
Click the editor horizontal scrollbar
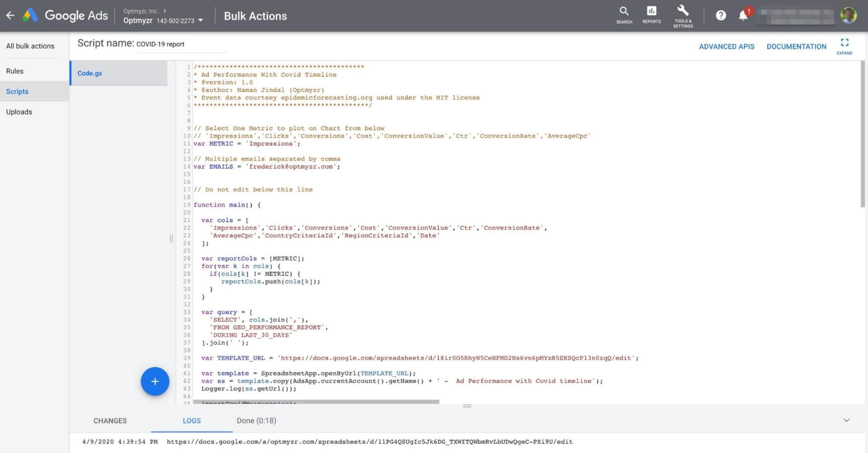pos(316,401)
